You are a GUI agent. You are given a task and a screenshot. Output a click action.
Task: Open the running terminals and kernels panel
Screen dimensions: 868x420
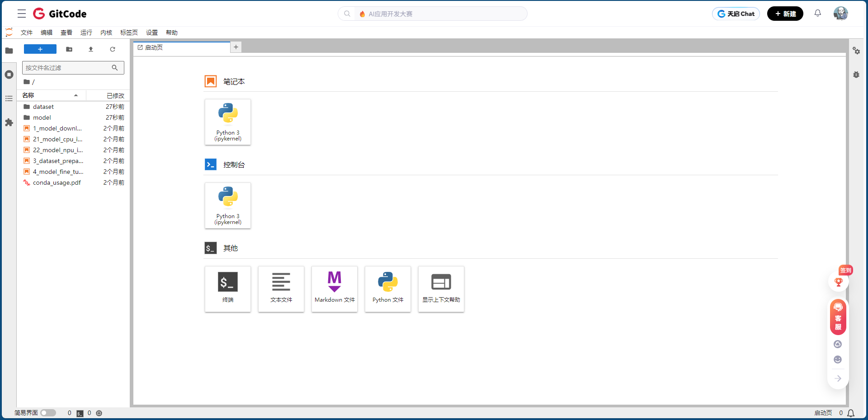(x=9, y=75)
